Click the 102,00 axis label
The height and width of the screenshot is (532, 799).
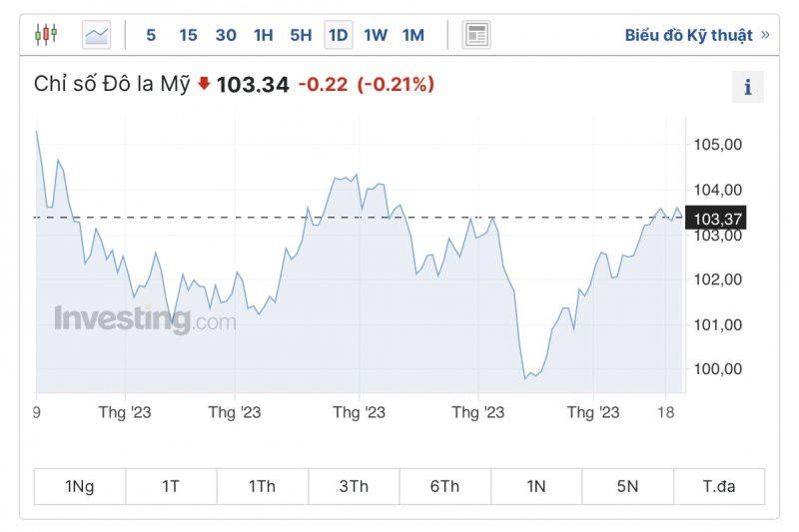717,279
